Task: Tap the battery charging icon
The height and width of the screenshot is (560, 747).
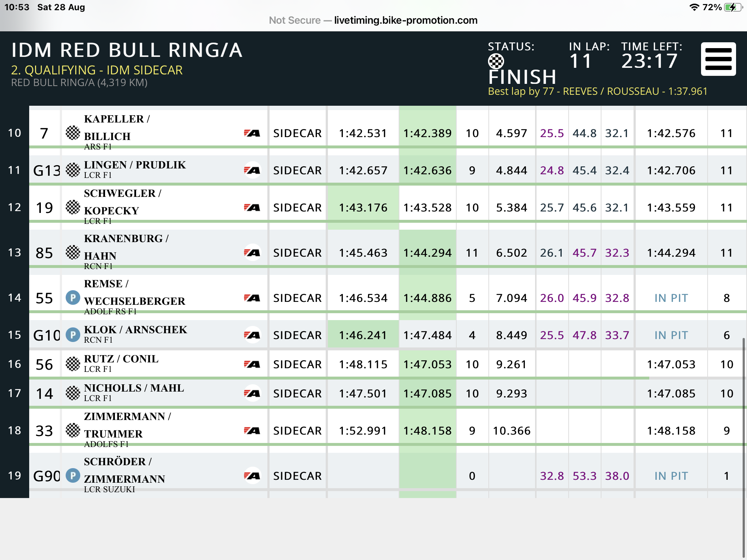Action: click(734, 7)
